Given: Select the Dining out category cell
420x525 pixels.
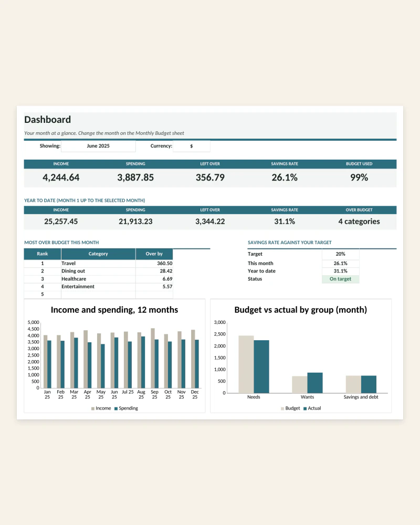Looking at the screenshot, I should [x=98, y=271].
